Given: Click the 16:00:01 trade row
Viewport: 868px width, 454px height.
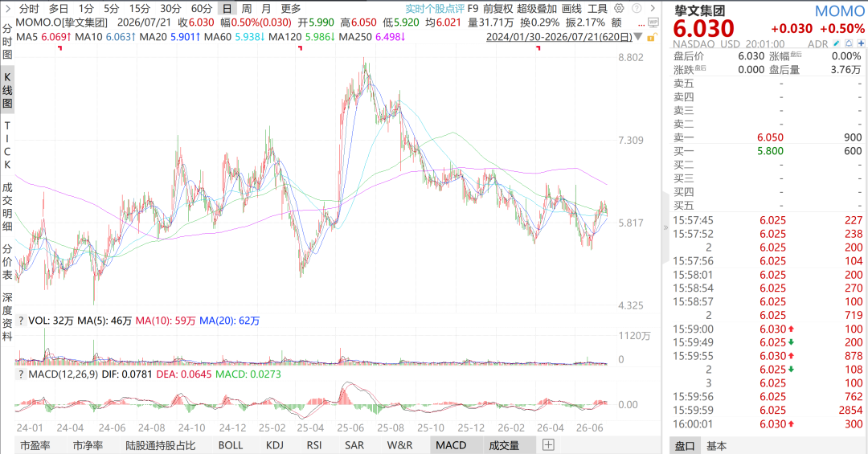Looking at the screenshot, I should [768, 424].
